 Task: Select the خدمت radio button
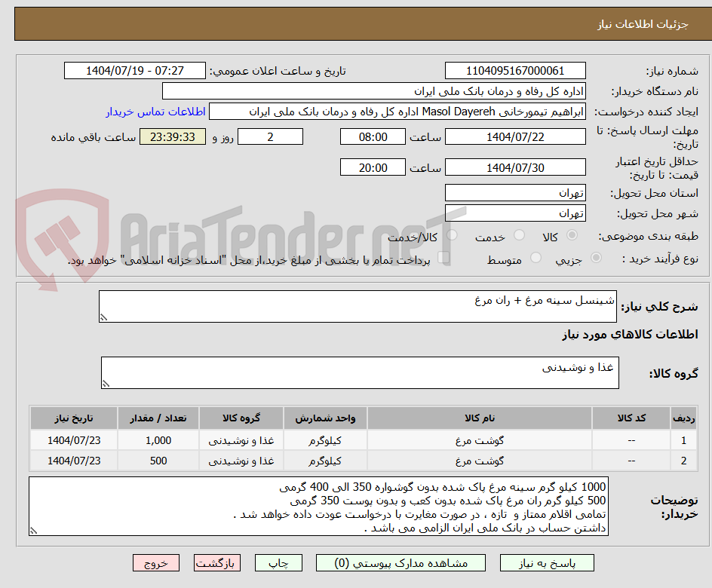519,235
